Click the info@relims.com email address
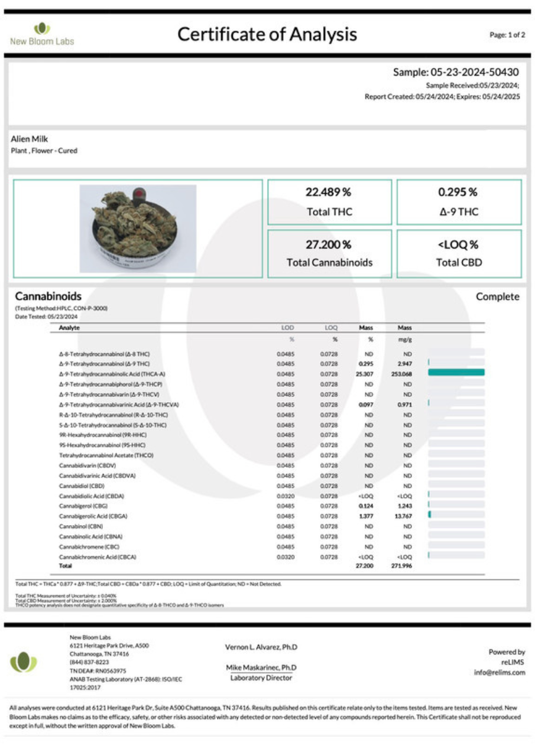535x756 pixels. (499, 672)
